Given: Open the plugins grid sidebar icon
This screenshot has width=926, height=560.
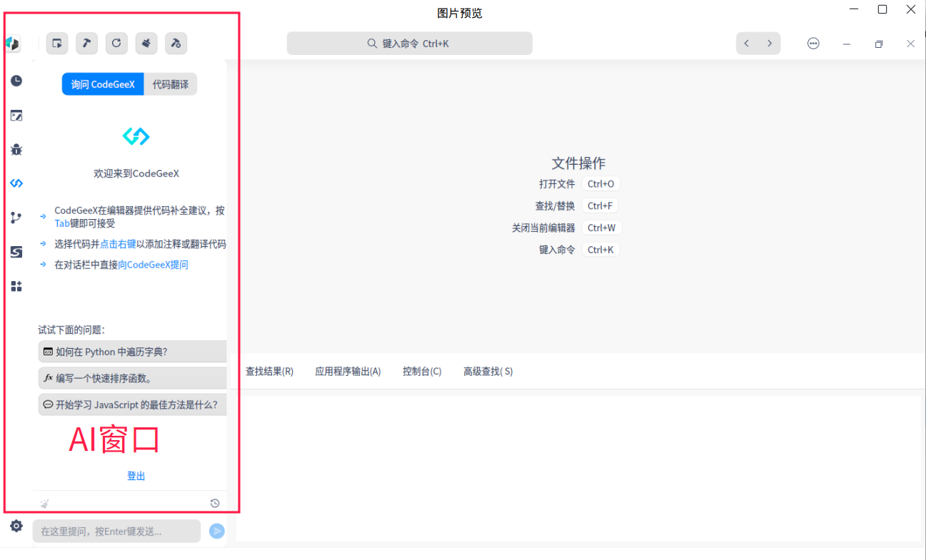Looking at the screenshot, I should 16,286.
